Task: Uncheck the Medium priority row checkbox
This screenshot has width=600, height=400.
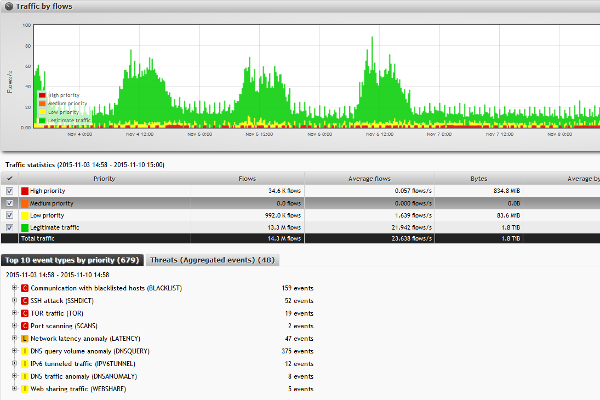Action: point(10,203)
